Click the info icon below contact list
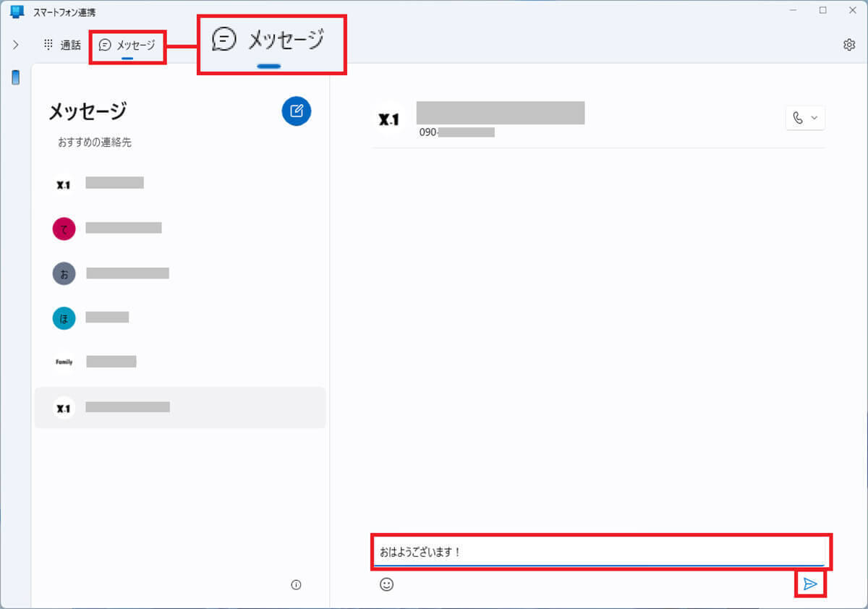This screenshot has width=868, height=609. point(295,585)
